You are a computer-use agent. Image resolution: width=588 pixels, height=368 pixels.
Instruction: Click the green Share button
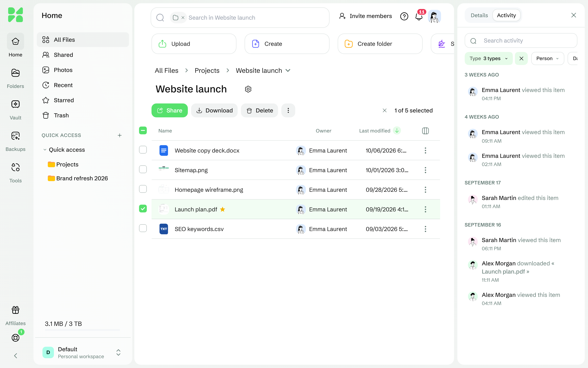pos(169,110)
